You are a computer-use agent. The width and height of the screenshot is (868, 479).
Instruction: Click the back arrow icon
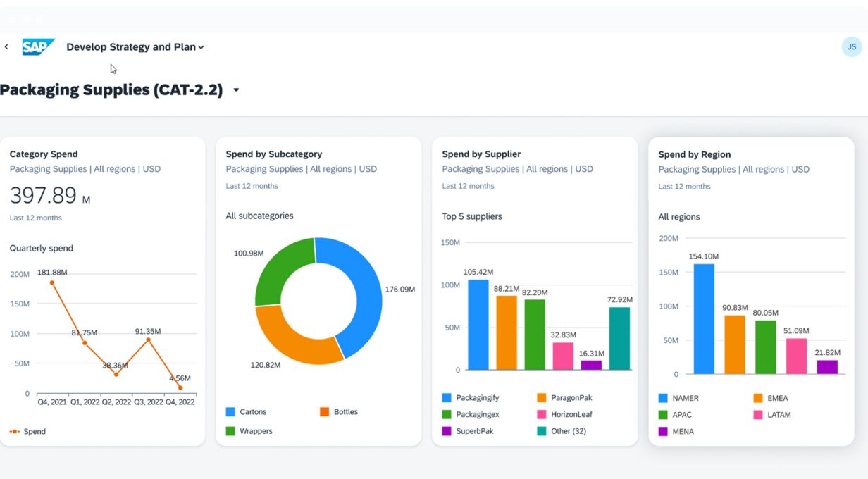(x=6, y=47)
